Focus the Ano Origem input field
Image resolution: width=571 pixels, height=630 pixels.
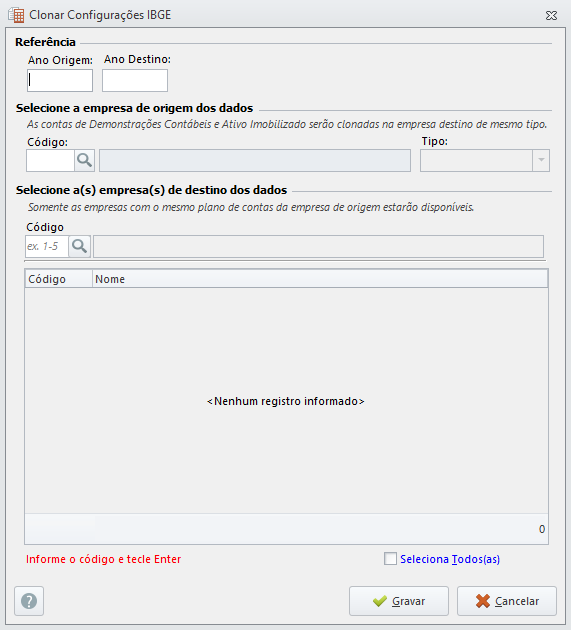[60, 80]
